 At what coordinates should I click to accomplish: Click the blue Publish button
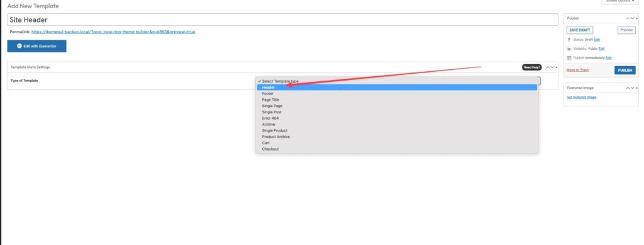point(625,71)
